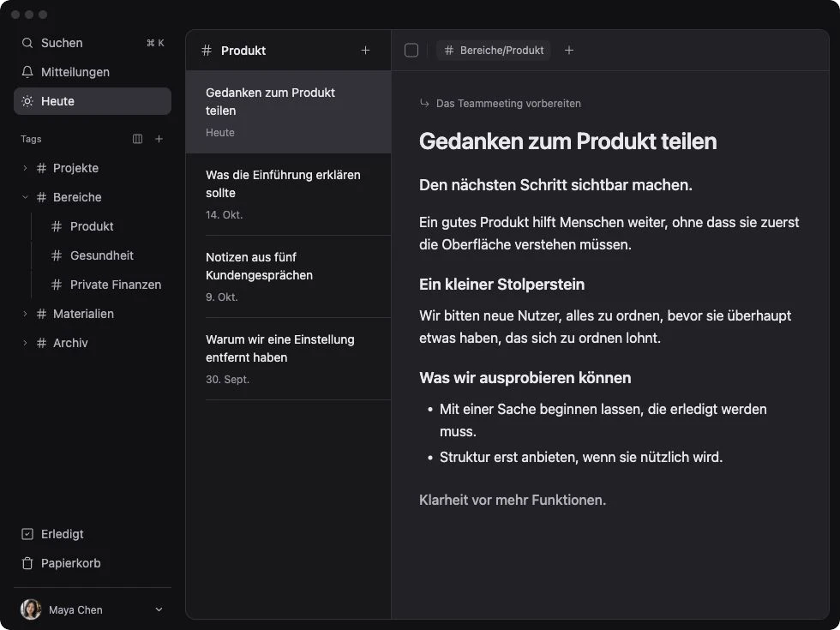840x630 pixels.
Task: Open Suchen search in sidebar
Action: (93, 43)
